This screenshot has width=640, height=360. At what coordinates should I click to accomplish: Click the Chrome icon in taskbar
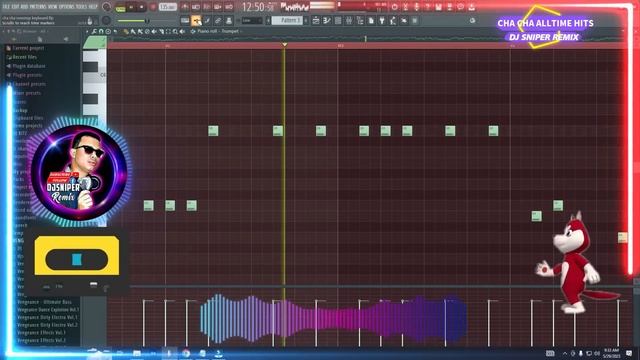click(186, 353)
